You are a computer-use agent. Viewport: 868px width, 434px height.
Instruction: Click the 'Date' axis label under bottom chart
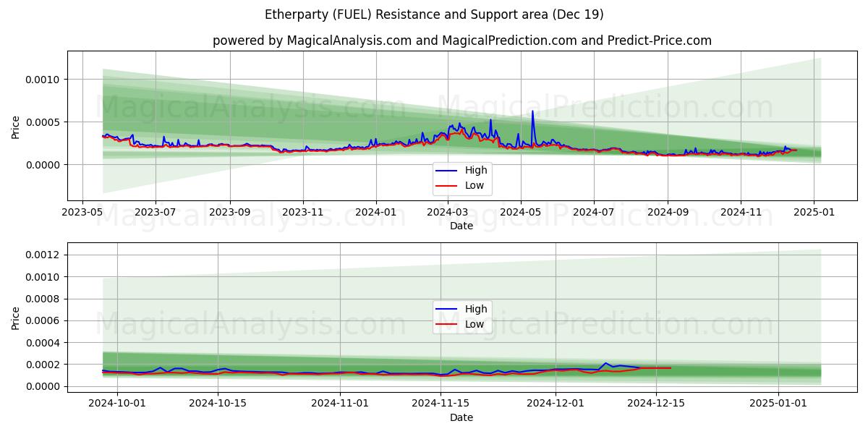(x=461, y=417)
